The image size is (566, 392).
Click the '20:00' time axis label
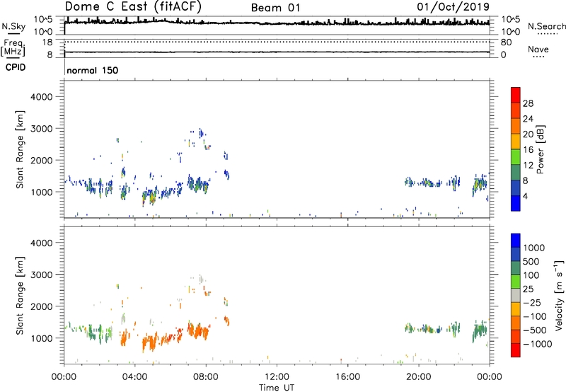[x=419, y=377]
